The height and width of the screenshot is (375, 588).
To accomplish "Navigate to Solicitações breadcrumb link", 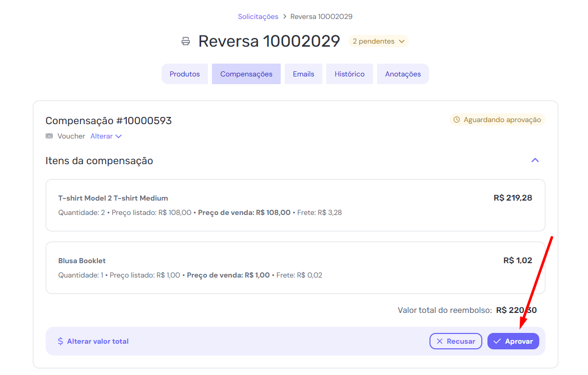I will [x=258, y=17].
